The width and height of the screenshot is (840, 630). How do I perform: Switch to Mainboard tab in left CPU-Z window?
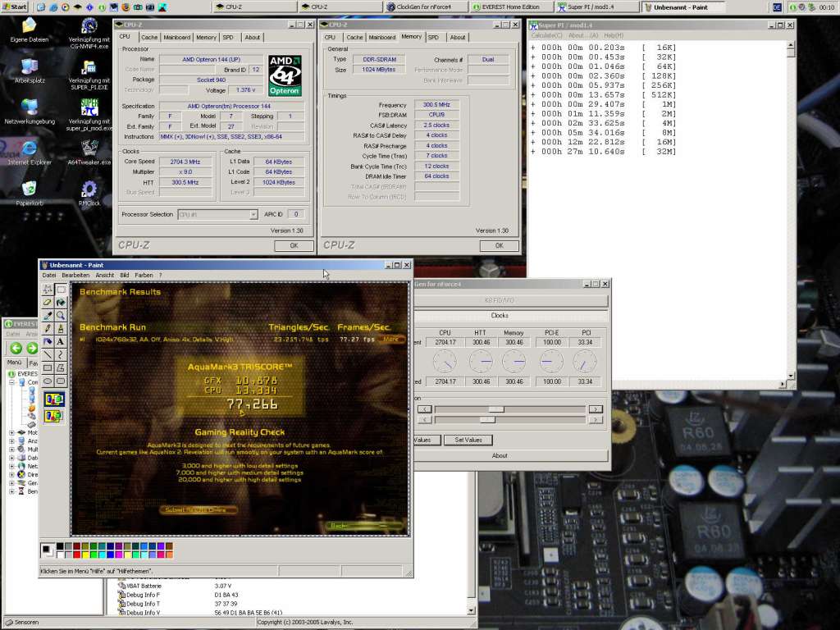[177, 38]
